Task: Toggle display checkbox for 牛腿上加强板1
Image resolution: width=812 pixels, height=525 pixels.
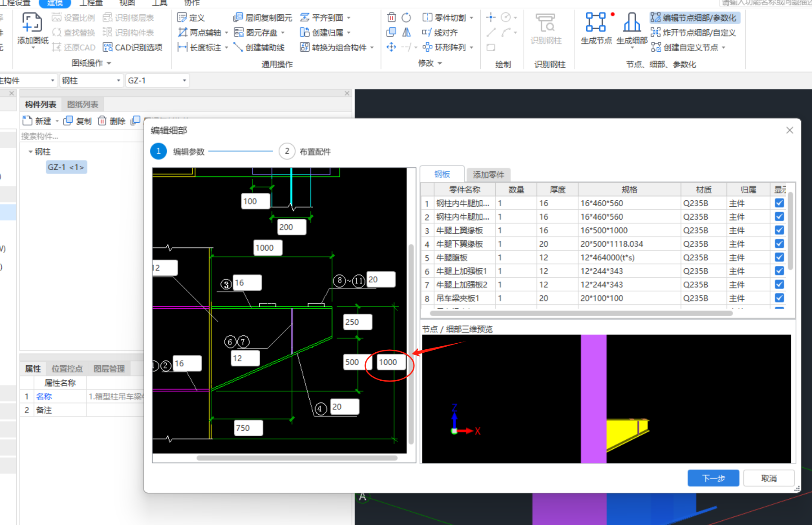Action: (779, 270)
